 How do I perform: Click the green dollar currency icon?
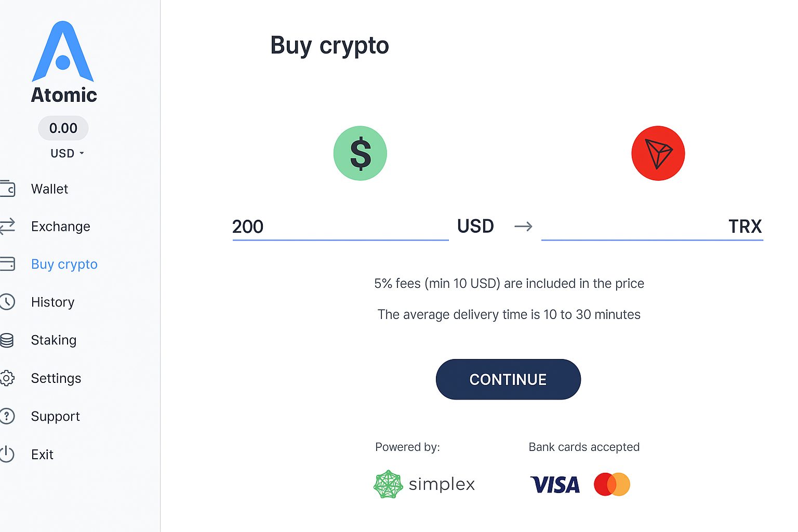[360, 153]
